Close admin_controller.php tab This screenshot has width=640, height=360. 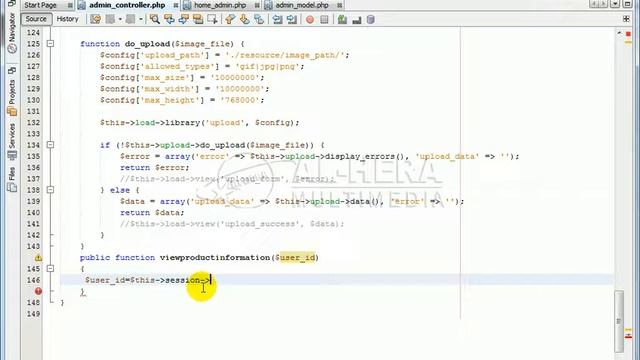[176, 5]
